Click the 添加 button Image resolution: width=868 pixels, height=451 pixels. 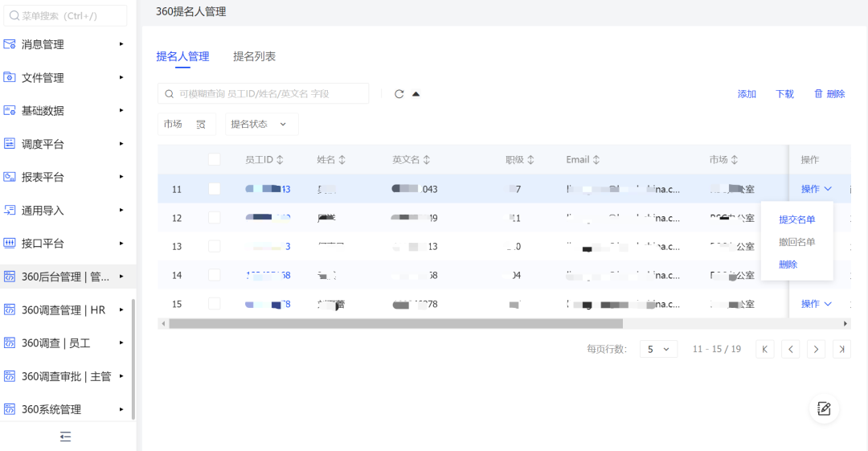[x=747, y=94]
